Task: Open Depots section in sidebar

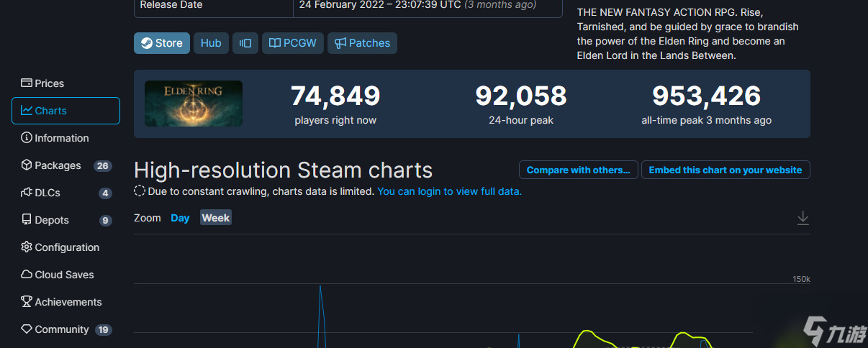Action: click(x=65, y=220)
